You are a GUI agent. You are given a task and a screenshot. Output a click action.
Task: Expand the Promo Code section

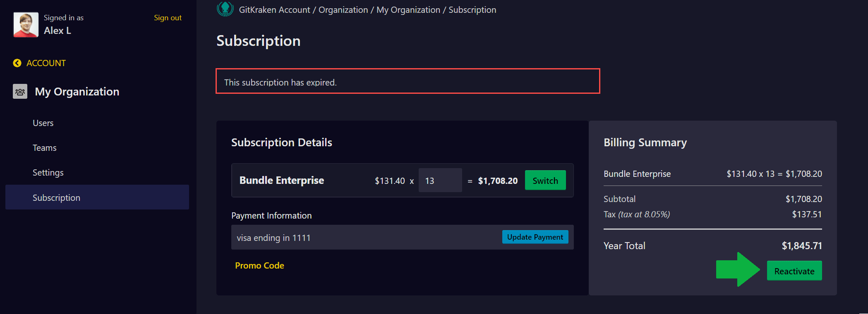[259, 265]
